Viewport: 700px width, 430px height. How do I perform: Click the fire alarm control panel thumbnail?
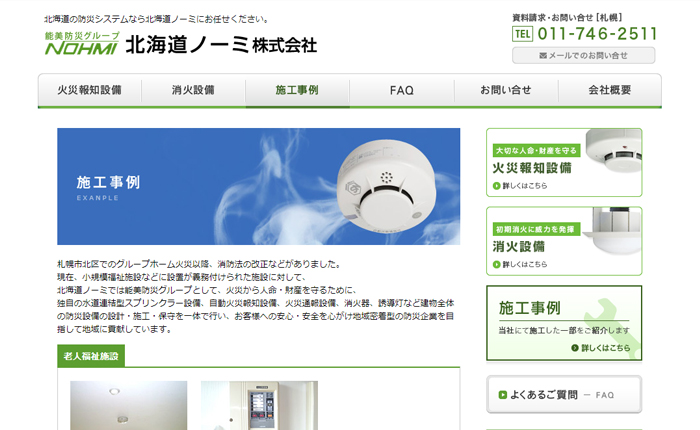pyautogui.click(x=259, y=405)
